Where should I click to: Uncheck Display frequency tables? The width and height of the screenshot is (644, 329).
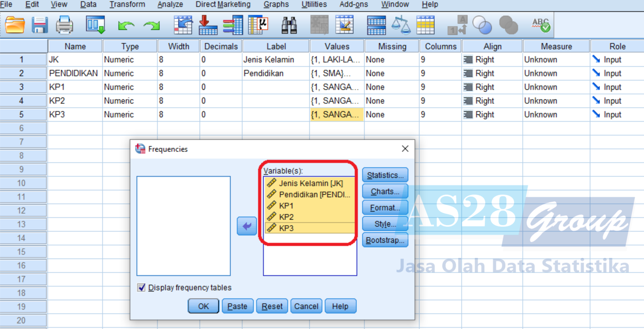coord(141,287)
